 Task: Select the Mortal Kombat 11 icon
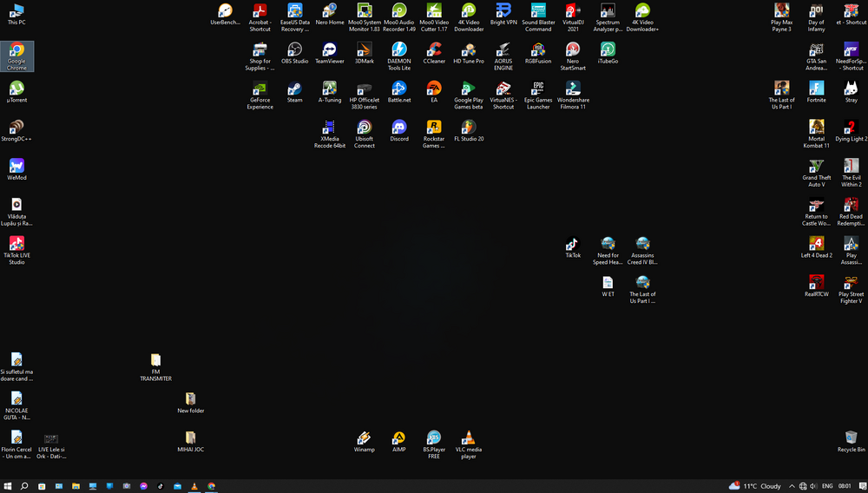(817, 134)
